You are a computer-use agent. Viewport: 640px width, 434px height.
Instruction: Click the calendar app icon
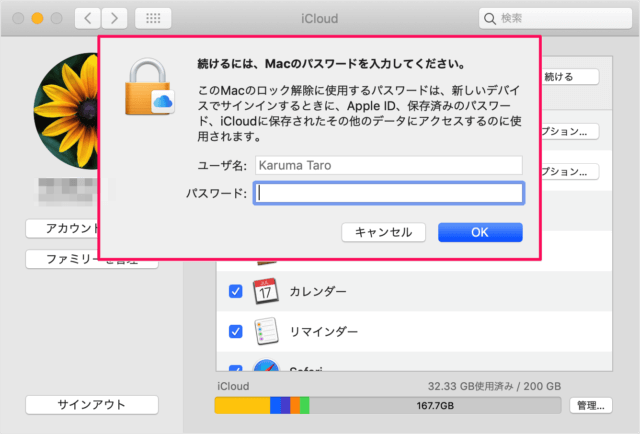(266, 291)
